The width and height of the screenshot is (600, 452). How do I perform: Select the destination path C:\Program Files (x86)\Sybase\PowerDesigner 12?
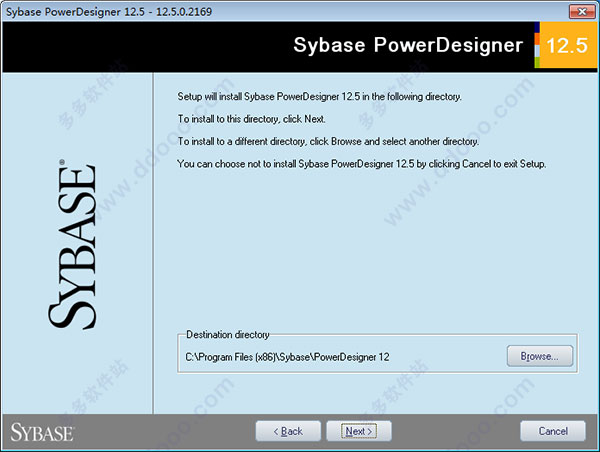(287, 357)
